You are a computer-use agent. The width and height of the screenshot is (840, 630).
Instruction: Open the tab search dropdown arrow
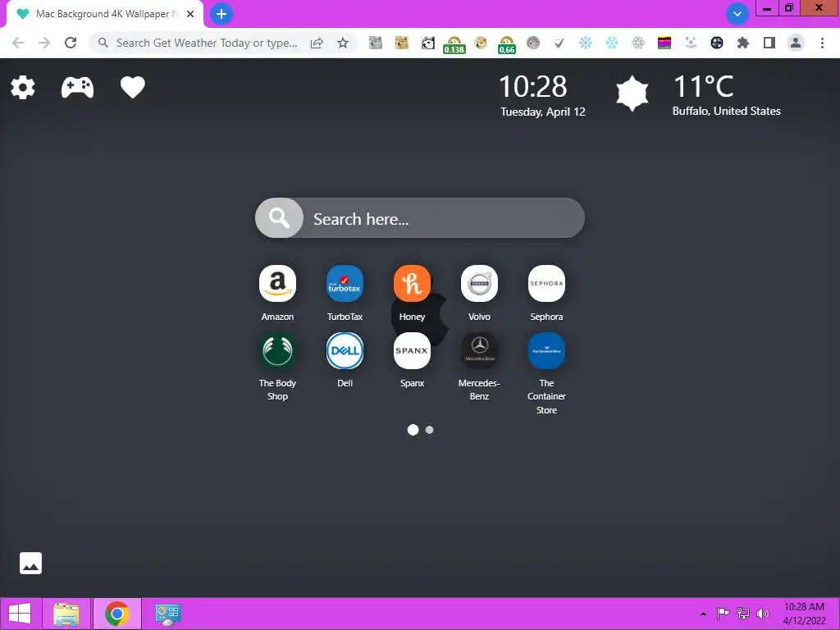tap(737, 14)
